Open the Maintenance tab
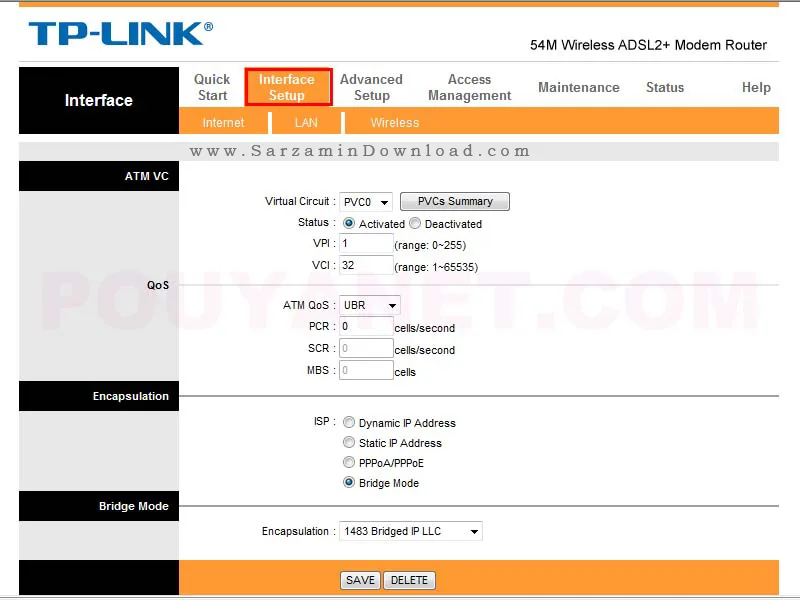The image size is (800, 600). (x=578, y=87)
